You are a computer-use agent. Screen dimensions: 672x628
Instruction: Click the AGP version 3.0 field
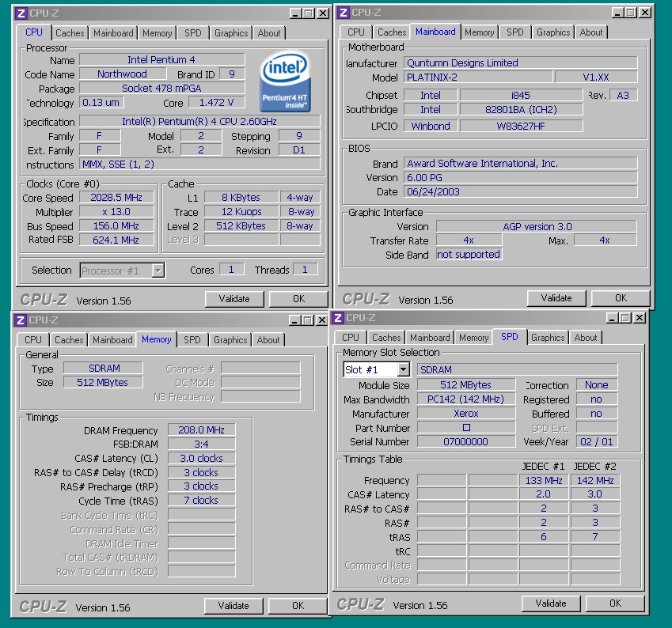[537, 226]
